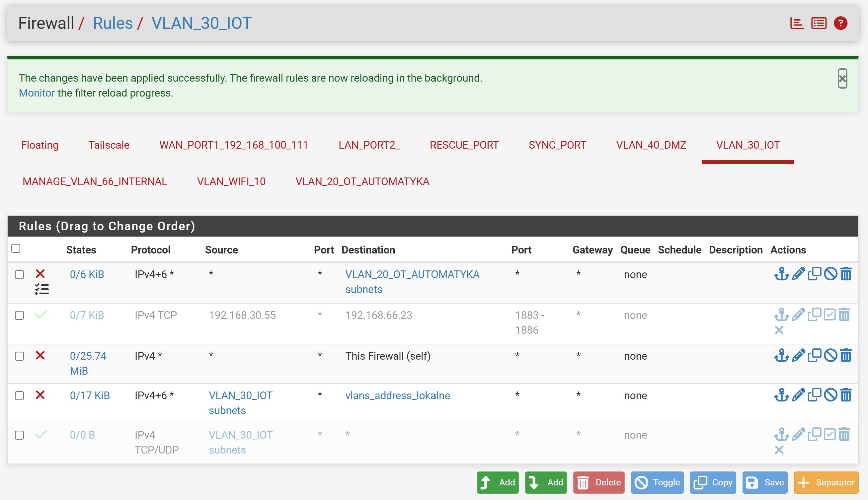Disable the This Firewall (self) rule
868x500 pixels.
[x=830, y=355]
